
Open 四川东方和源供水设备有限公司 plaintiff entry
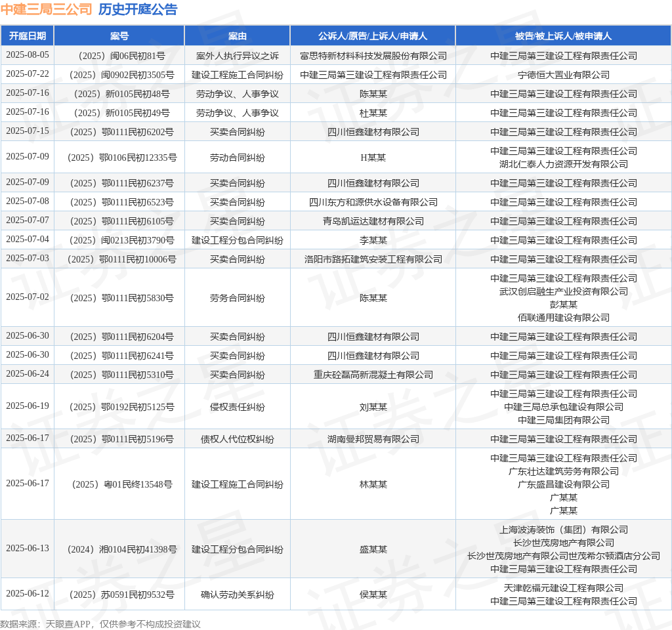(x=373, y=202)
